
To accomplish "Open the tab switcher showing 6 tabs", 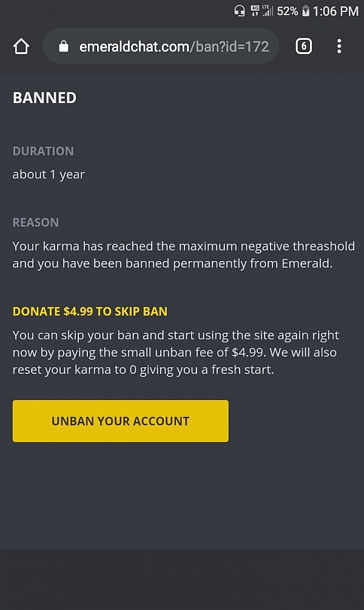I will click(304, 46).
